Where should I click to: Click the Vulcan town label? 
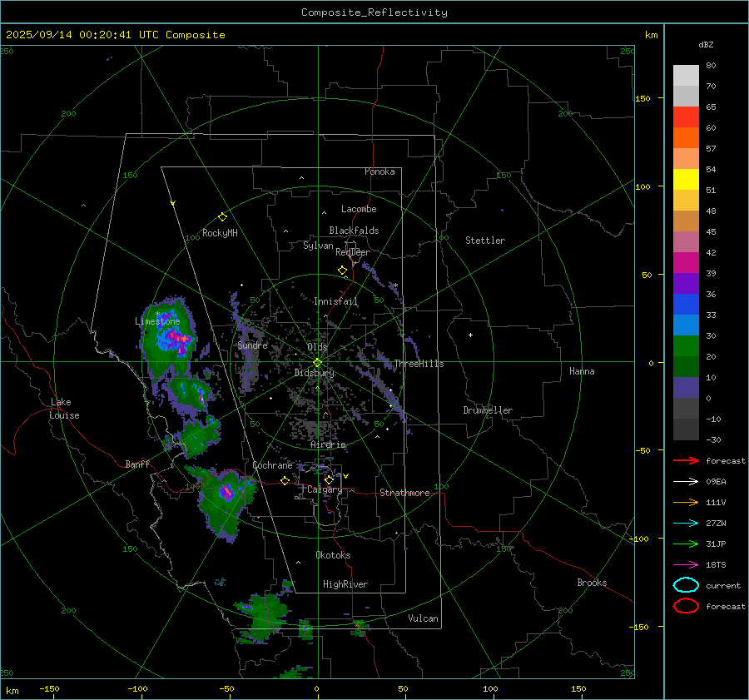(423, 618)
